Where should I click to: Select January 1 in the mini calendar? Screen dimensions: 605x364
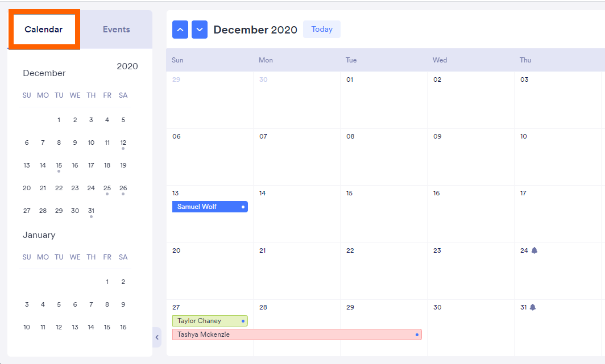click(x=107, y=282)
